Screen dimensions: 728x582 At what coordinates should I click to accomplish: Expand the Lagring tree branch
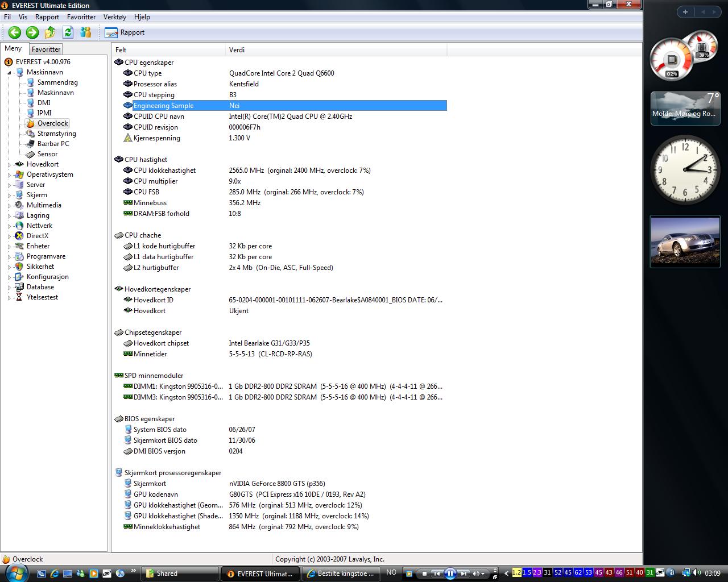point(10,216)
